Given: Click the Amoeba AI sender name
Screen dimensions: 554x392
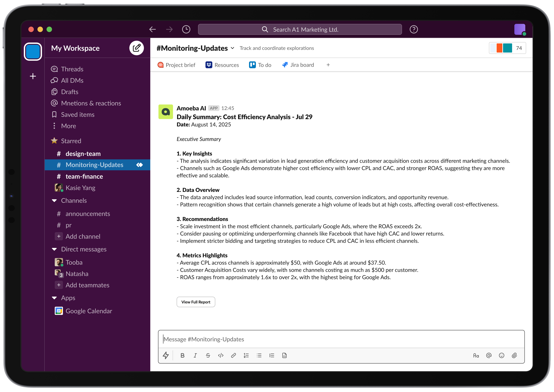Looking at the screenshot, I should (191, 108).
